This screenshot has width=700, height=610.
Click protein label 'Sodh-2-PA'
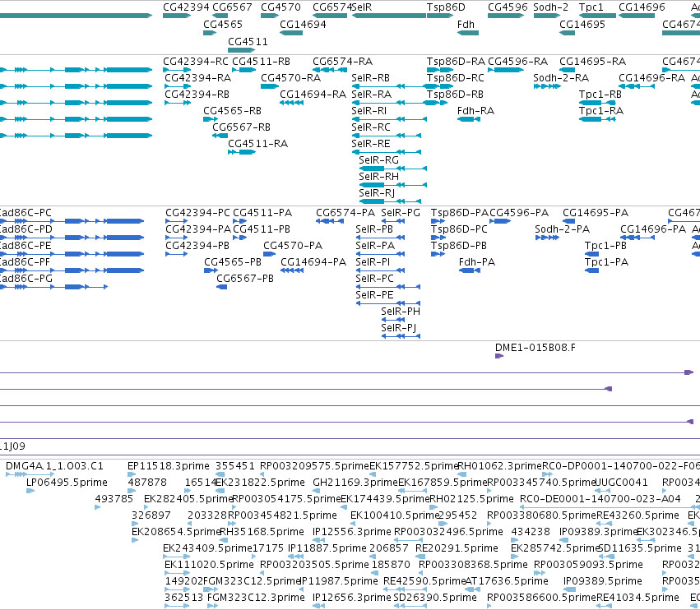tap(563, 229)
